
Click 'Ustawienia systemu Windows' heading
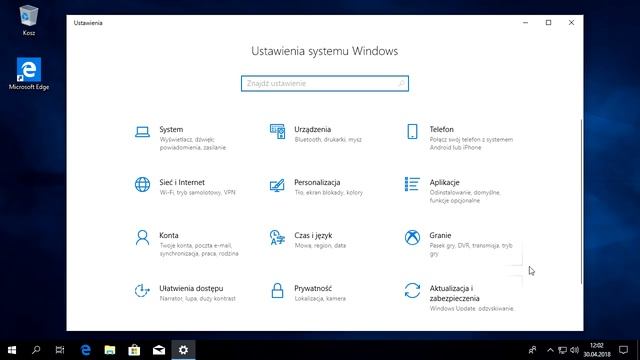pyautogui.click(x=324, y=51)
